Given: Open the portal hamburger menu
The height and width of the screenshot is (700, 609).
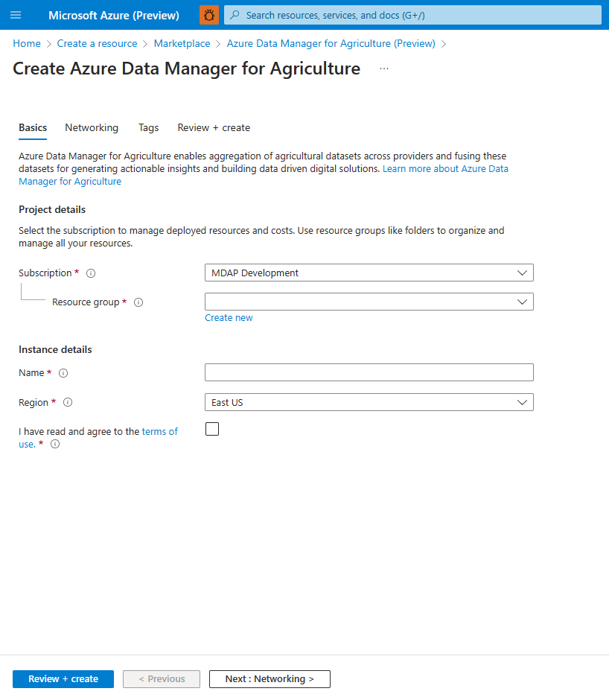Looking at the screenshot, I should click(x=16, y=15).
